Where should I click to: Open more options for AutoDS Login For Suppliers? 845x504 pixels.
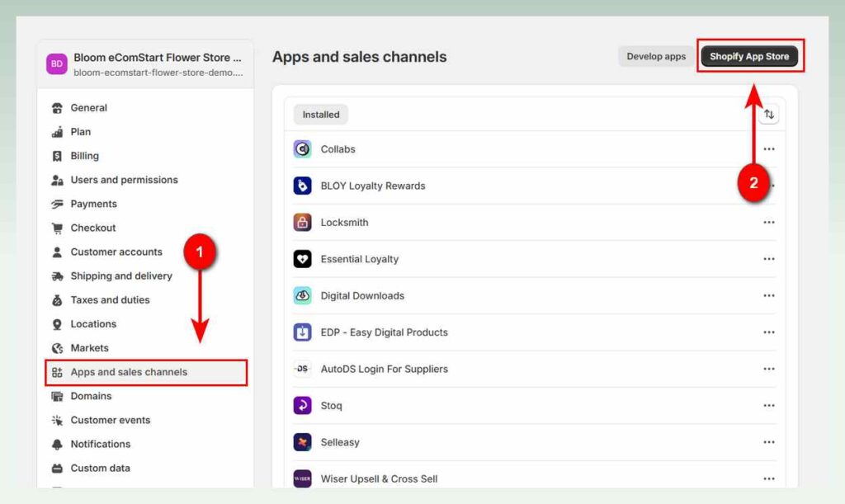pyautogui.click(x=768, y=368)
